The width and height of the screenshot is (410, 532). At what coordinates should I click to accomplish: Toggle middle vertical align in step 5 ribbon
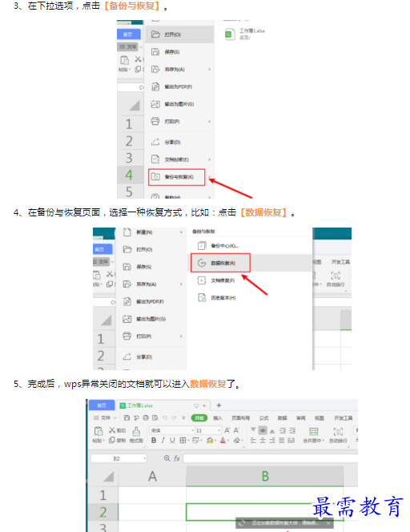(263, 430)
